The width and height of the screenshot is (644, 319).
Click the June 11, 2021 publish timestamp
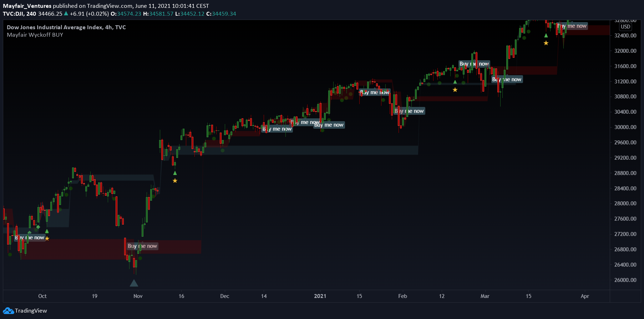pyautogui.click(x=172, y=6)
